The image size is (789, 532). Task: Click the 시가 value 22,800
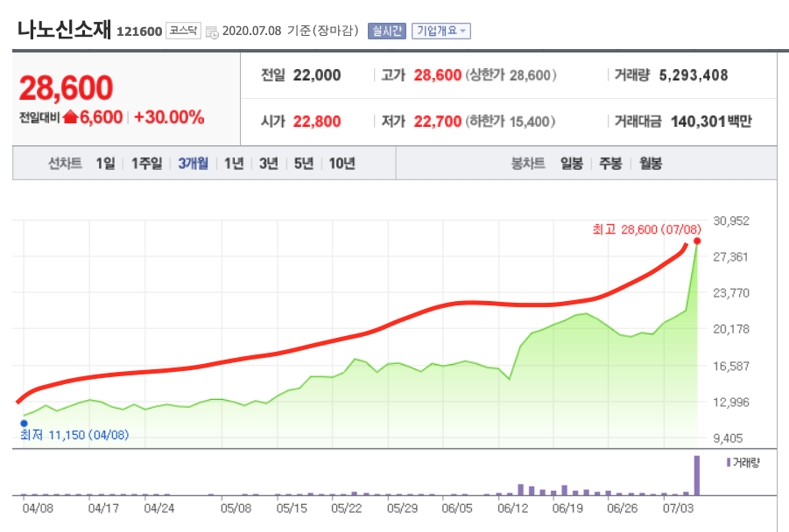pyautogui.click(x=317, y=121)
